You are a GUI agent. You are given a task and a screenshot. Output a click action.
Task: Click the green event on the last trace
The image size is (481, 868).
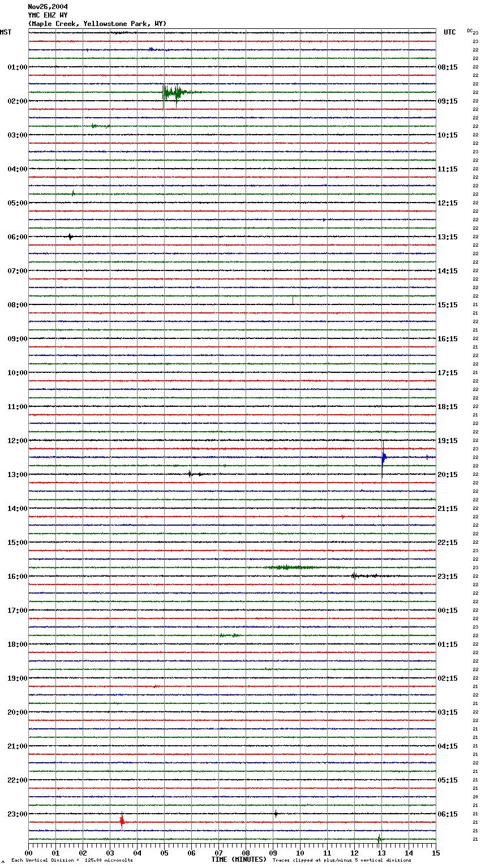[x=379, y=839]
